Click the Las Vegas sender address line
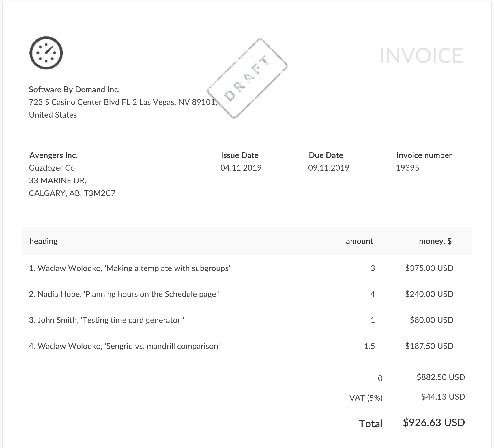This screenshot has height=448, width=494. (123, 102)
